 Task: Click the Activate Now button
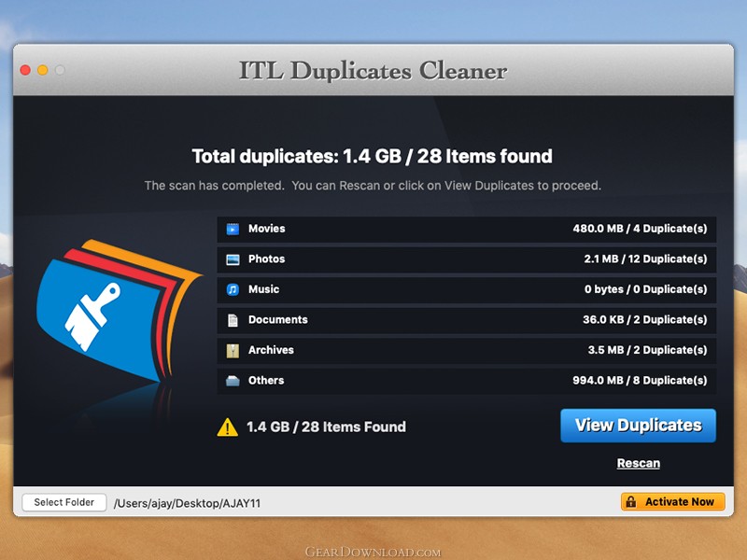[672, 502]
